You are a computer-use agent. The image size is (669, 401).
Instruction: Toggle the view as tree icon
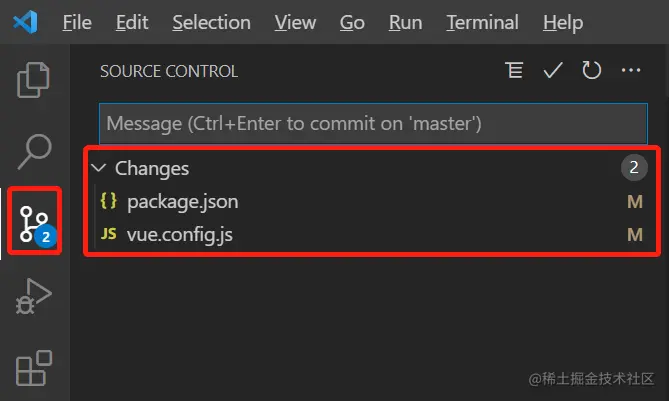coord(514,70)
